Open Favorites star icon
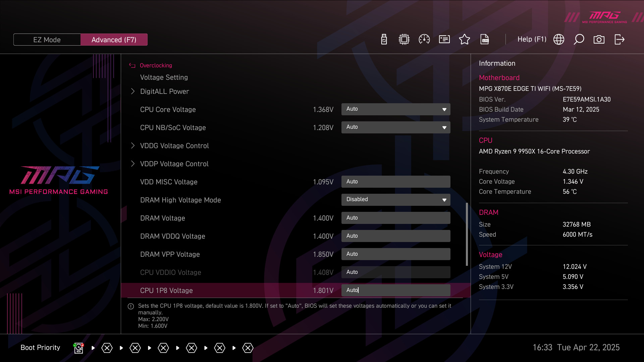 pyautogui.click(x=465, y=39)
